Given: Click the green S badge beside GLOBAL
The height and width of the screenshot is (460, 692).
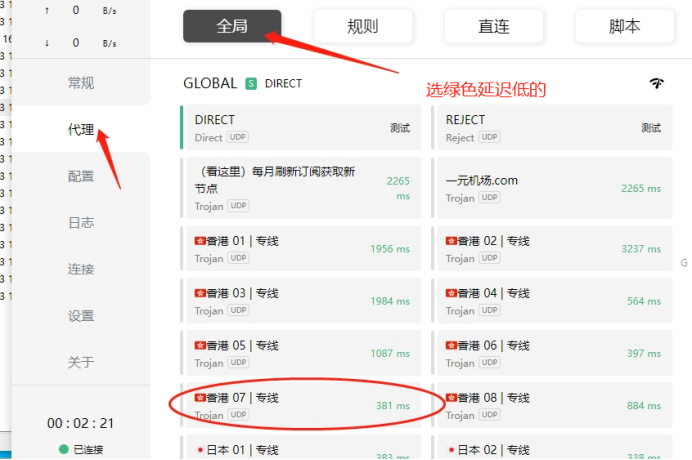Looking at the screenshot, I should click(x=251, y=83).
